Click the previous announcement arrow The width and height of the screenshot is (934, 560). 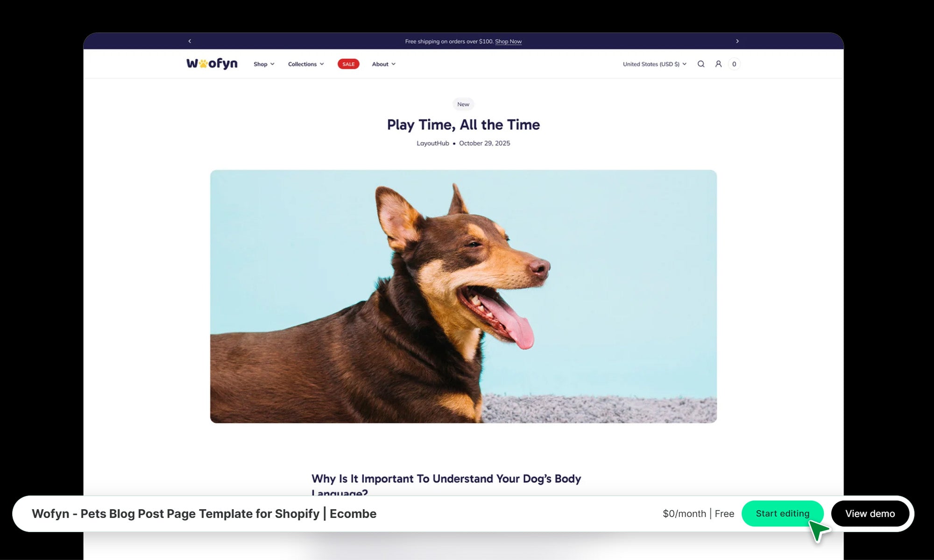(190, 41)
